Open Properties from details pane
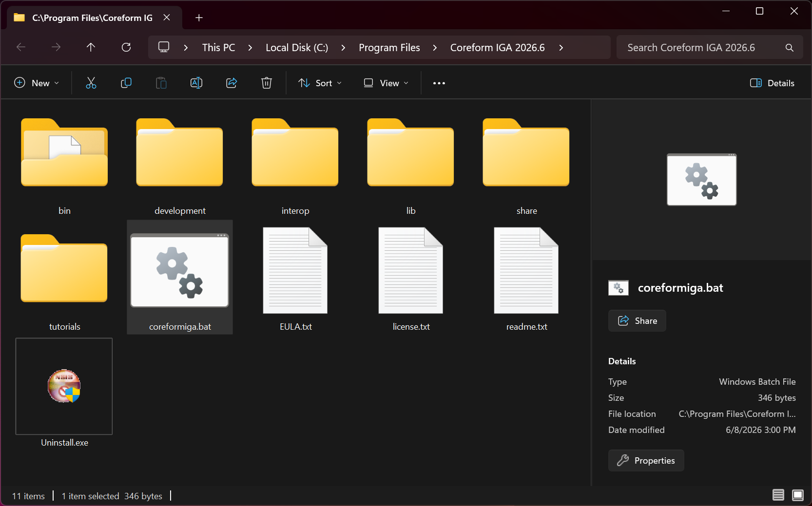This screenshot has width=812, height=506. 646,461
